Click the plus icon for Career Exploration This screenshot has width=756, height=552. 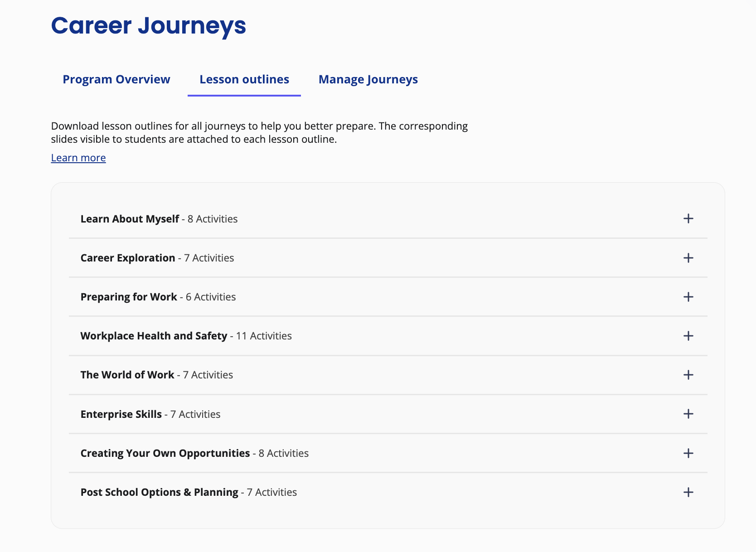pyautogui.click(x=688, y=258)
